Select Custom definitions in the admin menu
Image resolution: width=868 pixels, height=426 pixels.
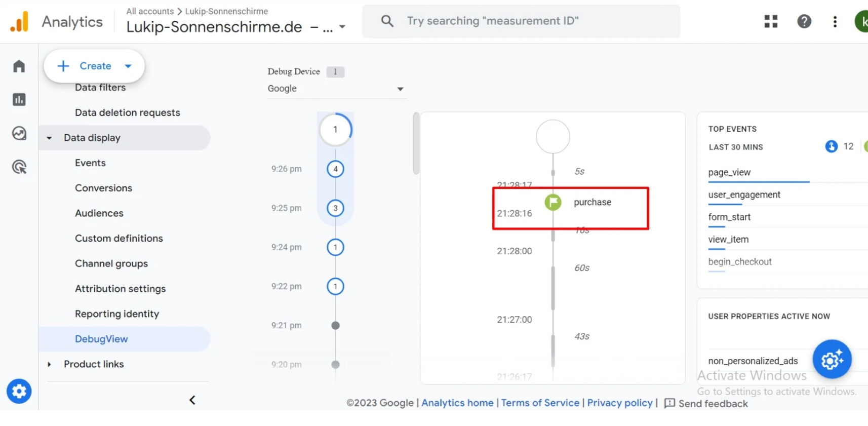[x=119, y=238]
